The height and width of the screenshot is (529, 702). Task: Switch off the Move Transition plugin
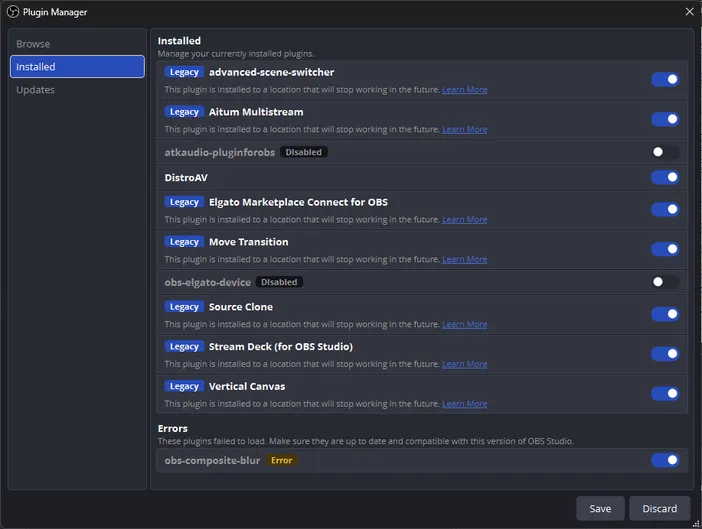click(665, 249)
